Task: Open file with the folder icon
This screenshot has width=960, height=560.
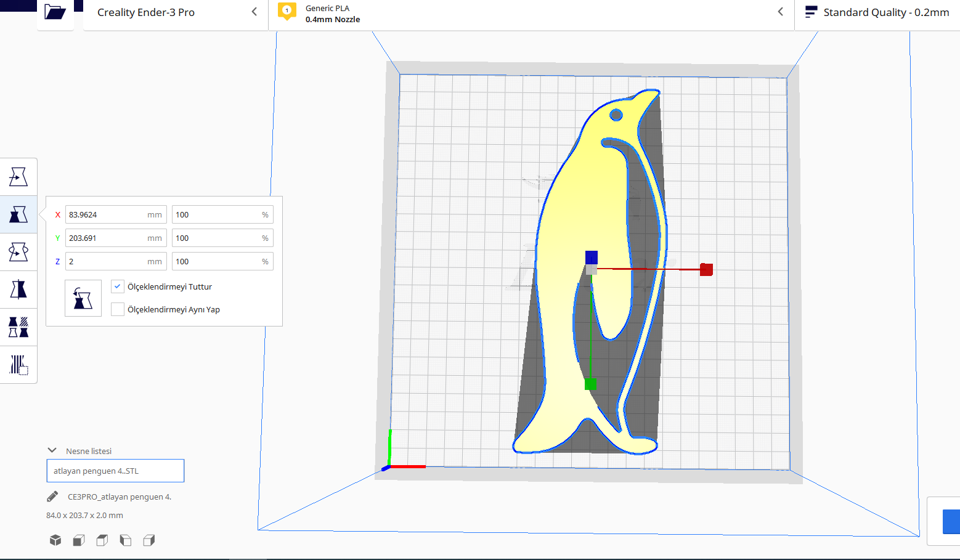Action: click(x=55, y=12)
